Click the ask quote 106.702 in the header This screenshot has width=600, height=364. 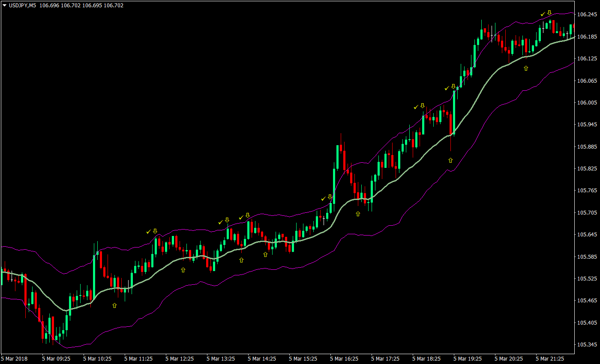click(71, 5)
